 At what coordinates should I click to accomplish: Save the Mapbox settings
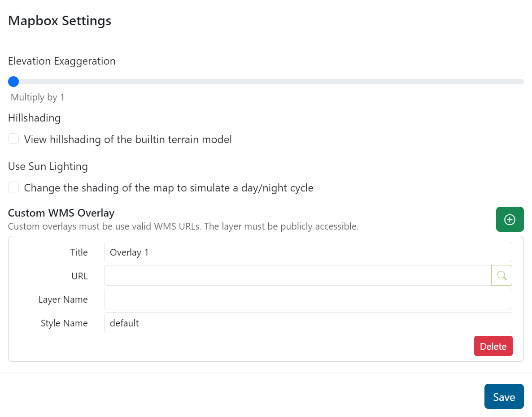(x=504, y=397)
